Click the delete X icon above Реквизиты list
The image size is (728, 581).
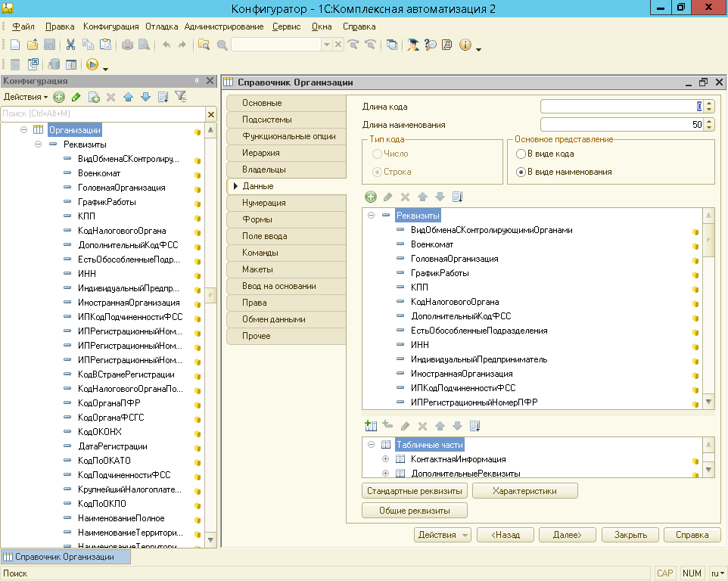405,197
